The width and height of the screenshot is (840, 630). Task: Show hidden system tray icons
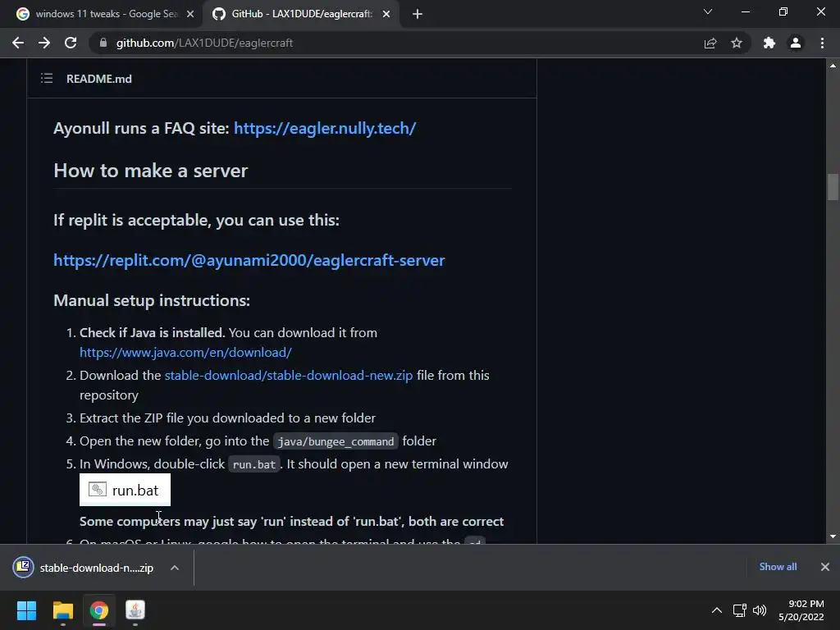[717, 610]
